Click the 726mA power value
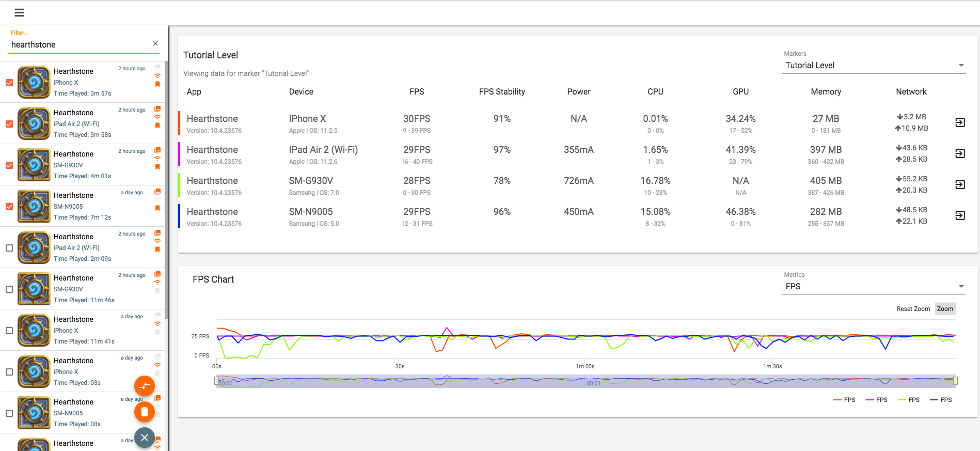980x451 pixels. (578, 181)
